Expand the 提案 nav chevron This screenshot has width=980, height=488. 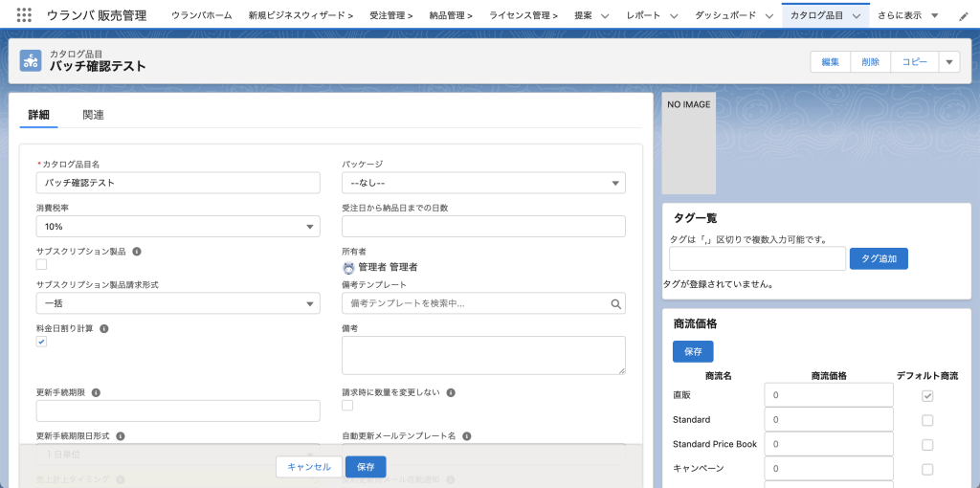tap(605, 15)
